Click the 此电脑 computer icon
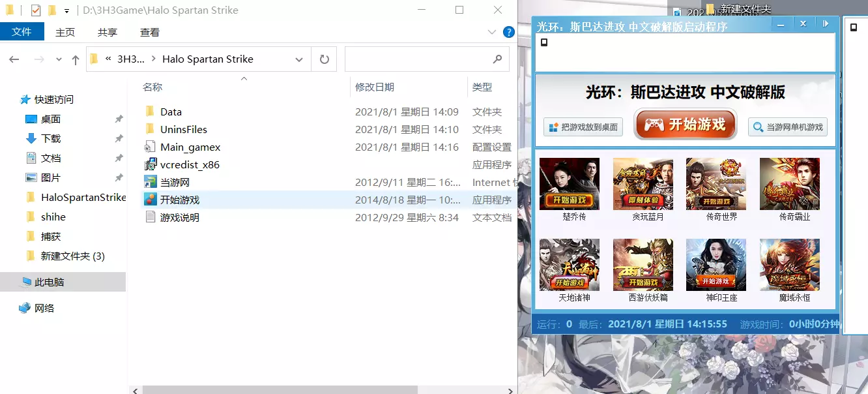This screenshot has height=394, width=868. [26, 282]
